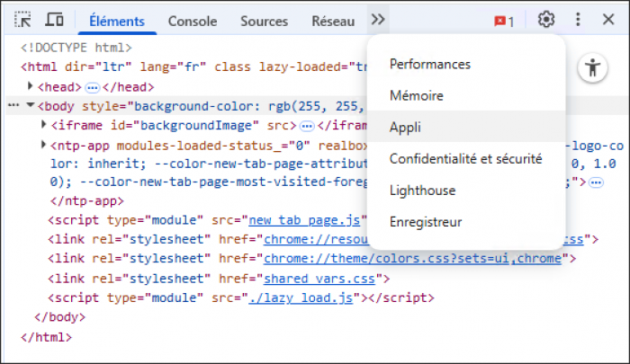This screenshot has height=364, width=630.
Task: Close the DevTools panel
Action: (608, 20)
